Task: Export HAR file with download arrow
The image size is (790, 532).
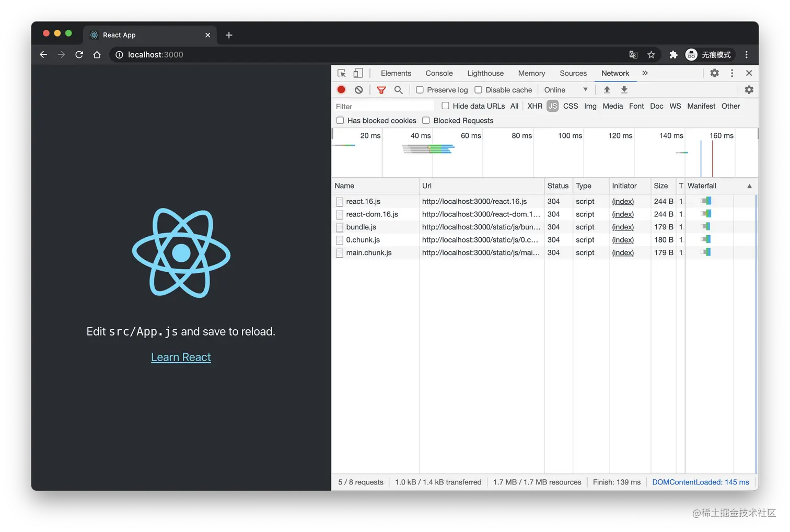Action: tap(624, 90)
